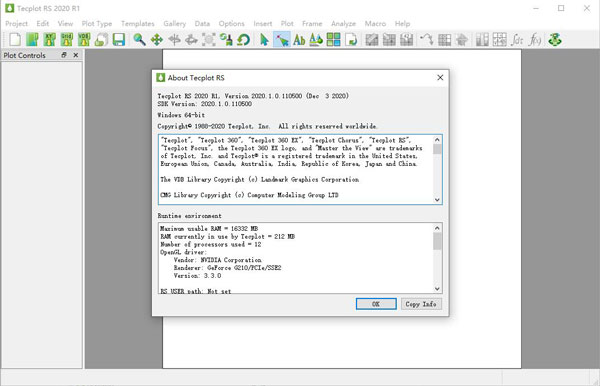Click trademark box scroll down arrow
Image resolution: width=600 pixels, height=386 pixels.
pos(437,200)
